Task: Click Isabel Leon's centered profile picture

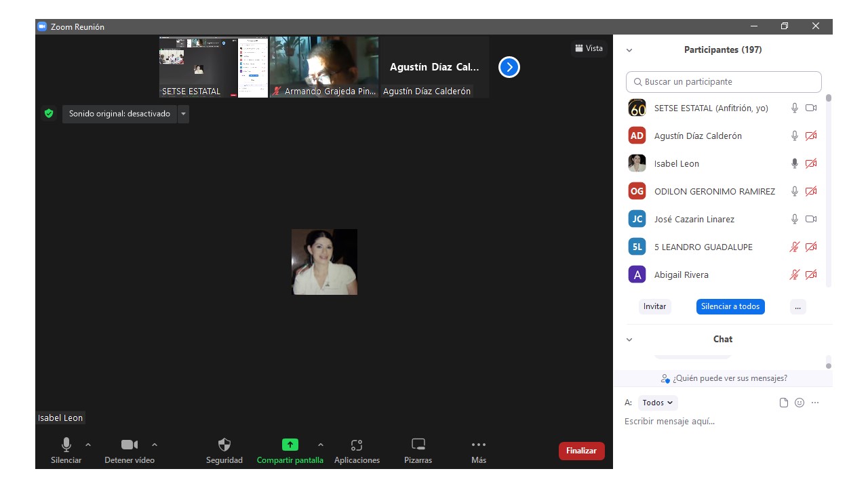Action: coord(324,262)
